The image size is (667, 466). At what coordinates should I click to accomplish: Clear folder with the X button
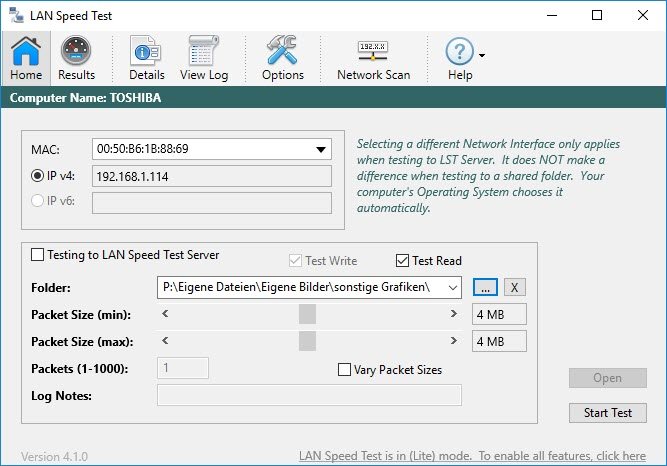click(515, 287)
